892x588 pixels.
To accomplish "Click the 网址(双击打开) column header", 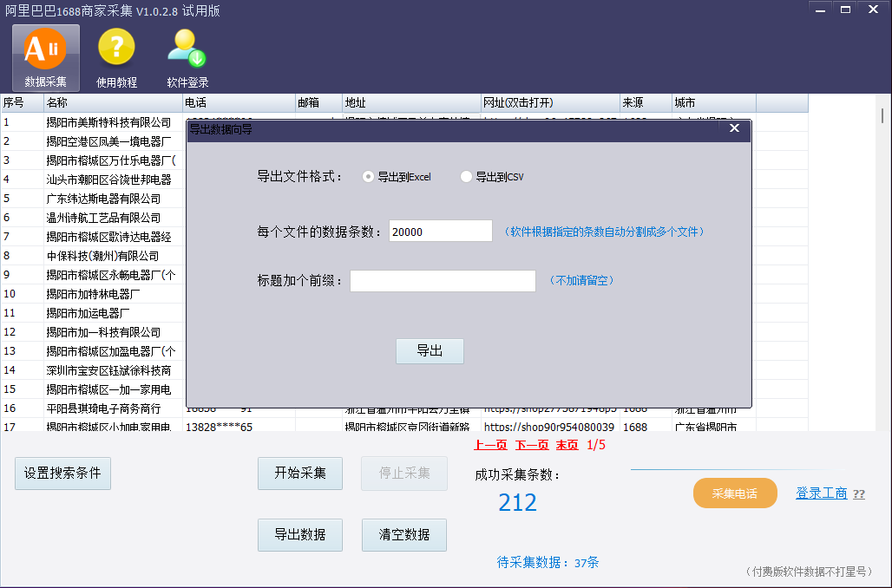I will coord(550,102).
